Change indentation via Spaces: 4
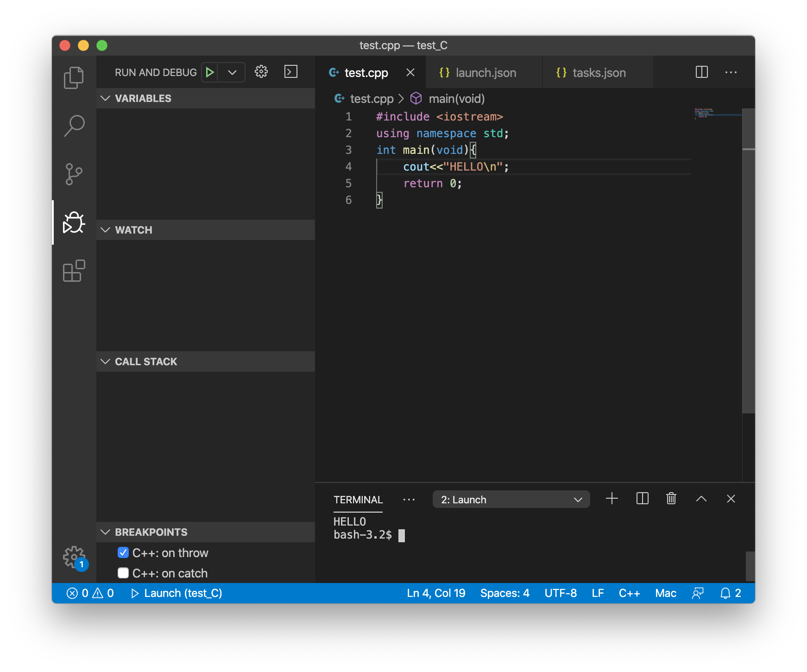 (x=505, y=593)
